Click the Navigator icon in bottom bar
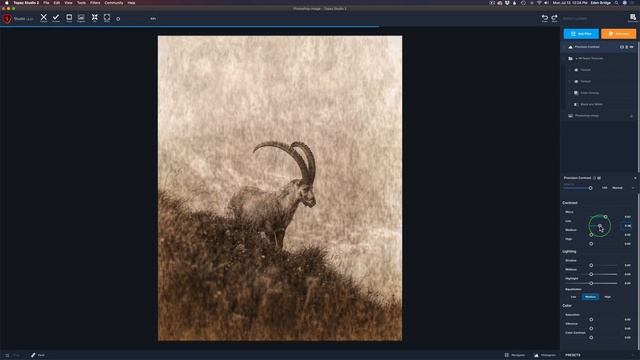The height and width of the screenshot is (360, 640). point(507,355)
